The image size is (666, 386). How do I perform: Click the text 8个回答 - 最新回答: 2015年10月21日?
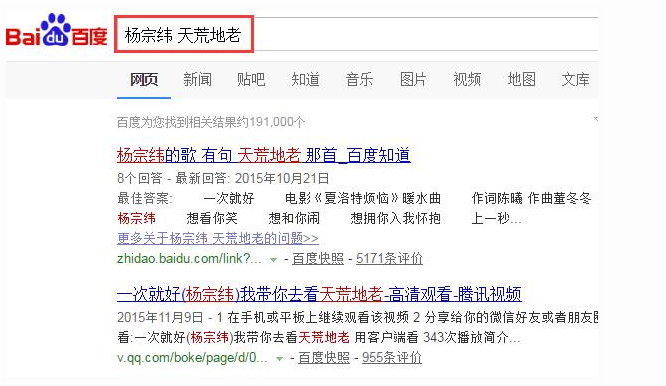pyautogui.click(x=223, y=178)
